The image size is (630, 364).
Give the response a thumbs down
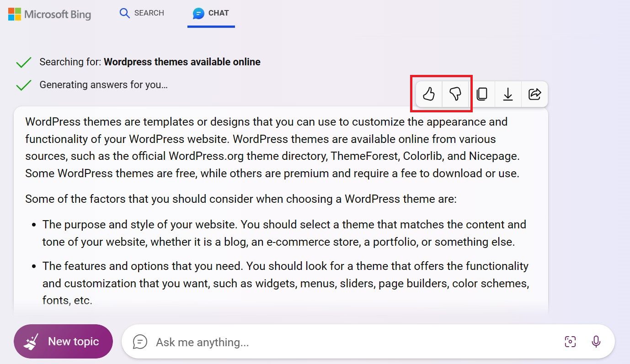click(456, 94)
